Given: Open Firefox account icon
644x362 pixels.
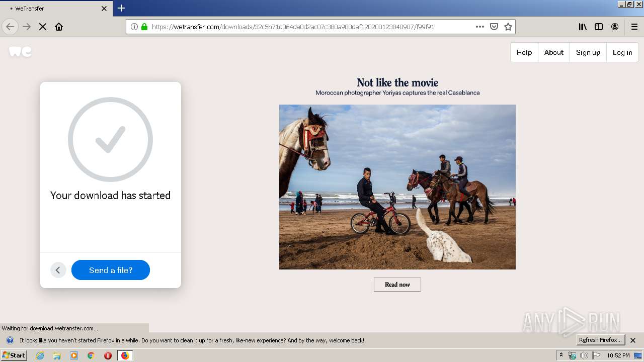Looking at the screenshot, I should click(615, 27).
